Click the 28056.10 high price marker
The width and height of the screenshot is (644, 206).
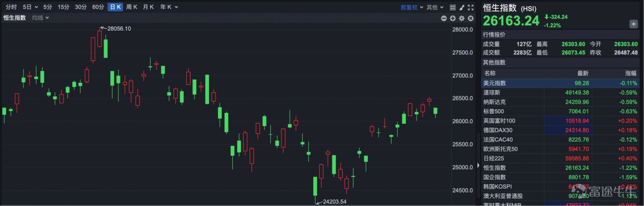coord(119,29)
